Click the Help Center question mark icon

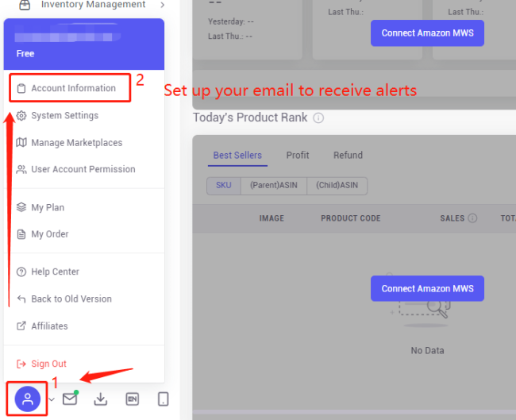pyautogui.click(x=21, y=272)
